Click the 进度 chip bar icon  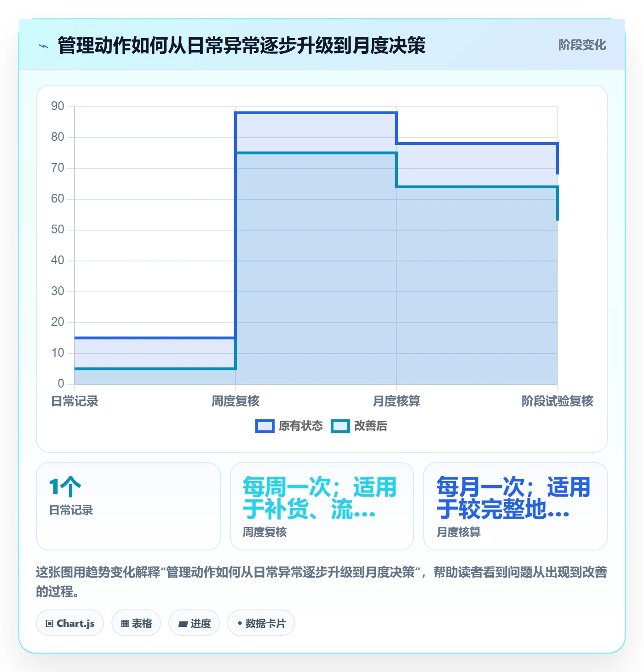[x=183, y=624]
